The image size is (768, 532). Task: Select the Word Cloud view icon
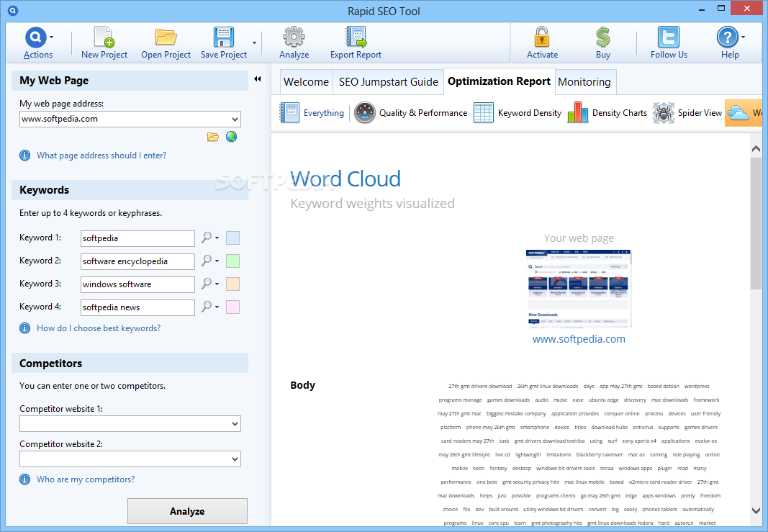738,113
